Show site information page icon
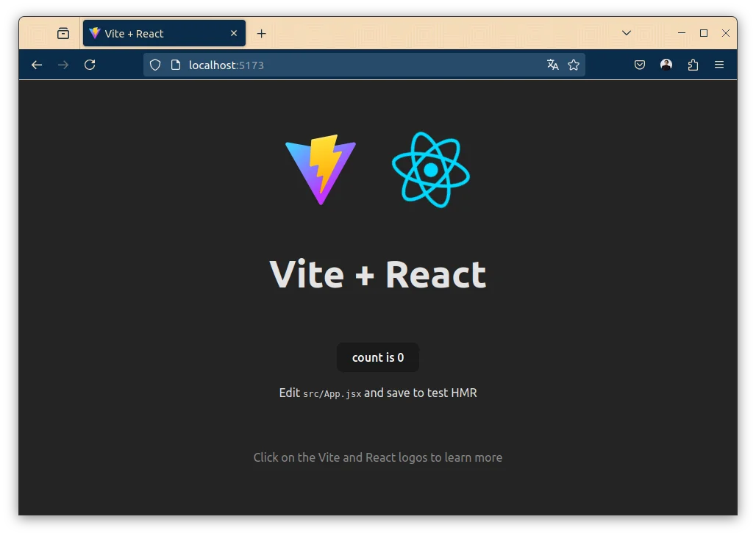Image resolution: width=756 pixels, height=536 pixels. [176, 65]
